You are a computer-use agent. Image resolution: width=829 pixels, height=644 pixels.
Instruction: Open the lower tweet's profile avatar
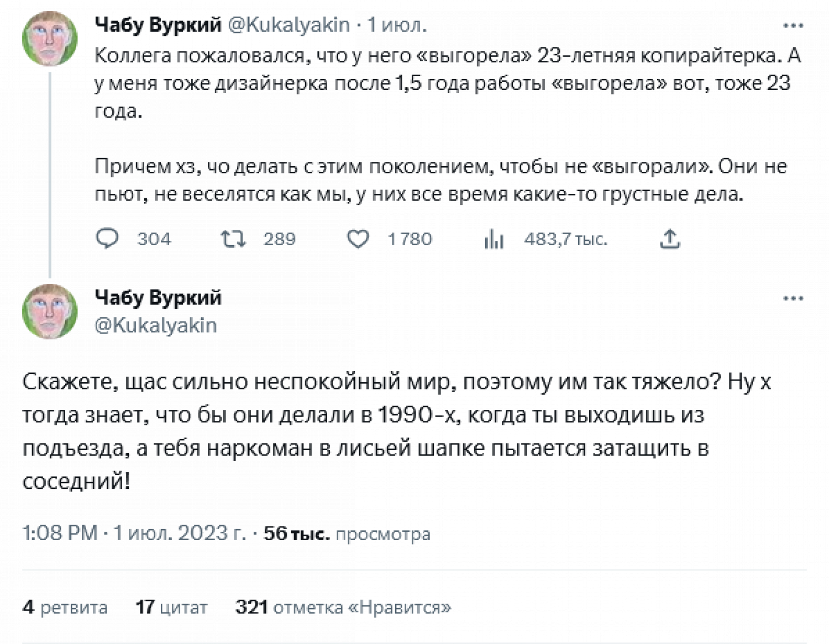[x=50, y=311]
